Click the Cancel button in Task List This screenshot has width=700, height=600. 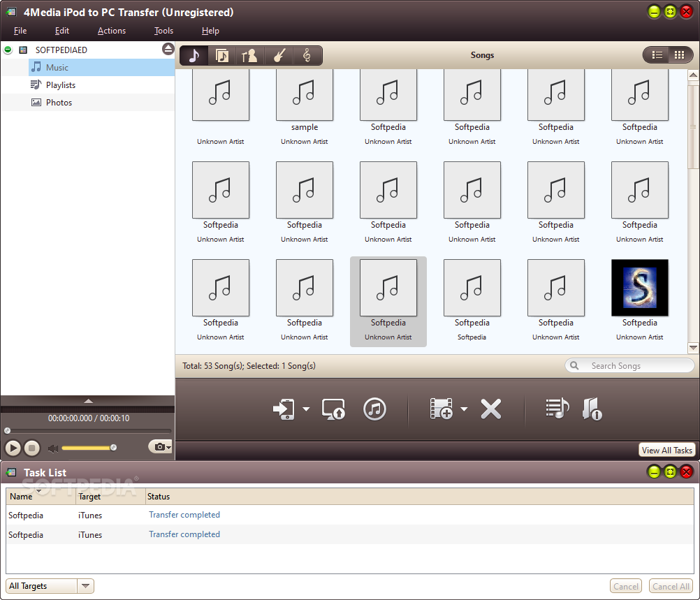point(625,586)
